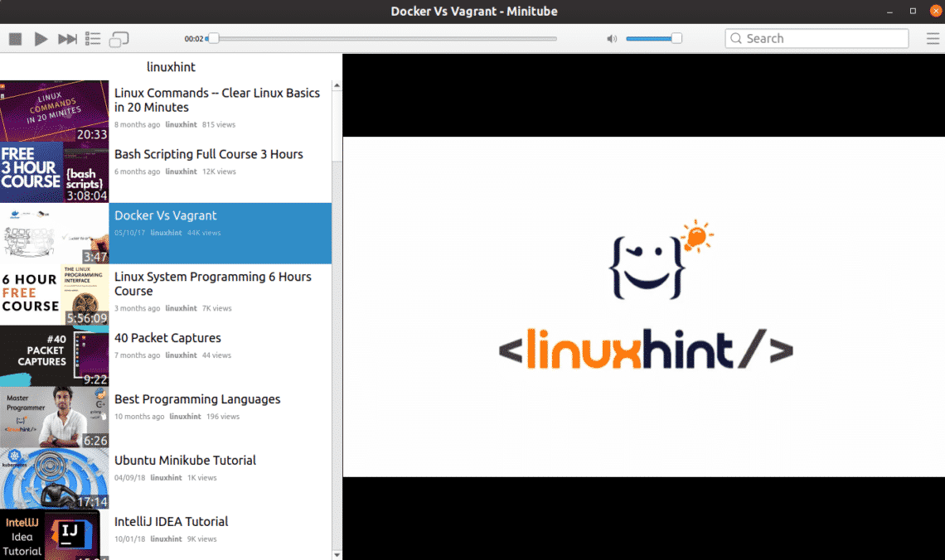This screenshot has width=945, height=560.
Task: Click scrollbar up arrow in playlist
Action: [x=337, y=85]
